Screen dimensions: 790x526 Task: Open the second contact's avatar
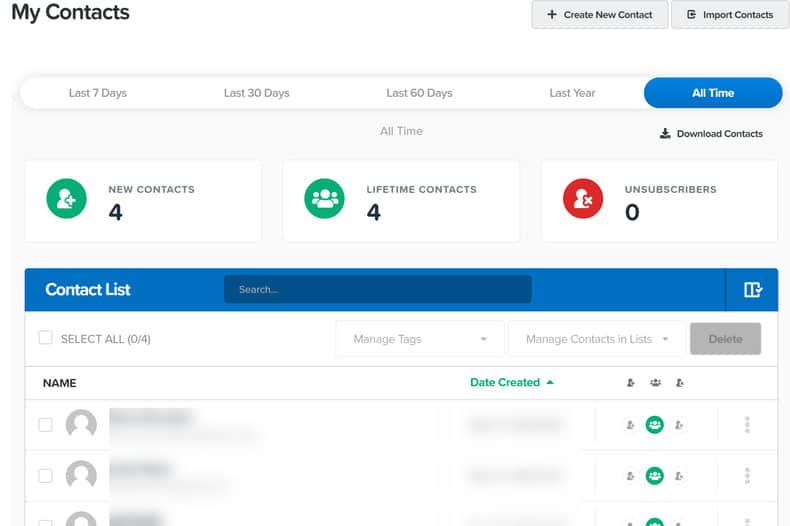click(81, 475)
